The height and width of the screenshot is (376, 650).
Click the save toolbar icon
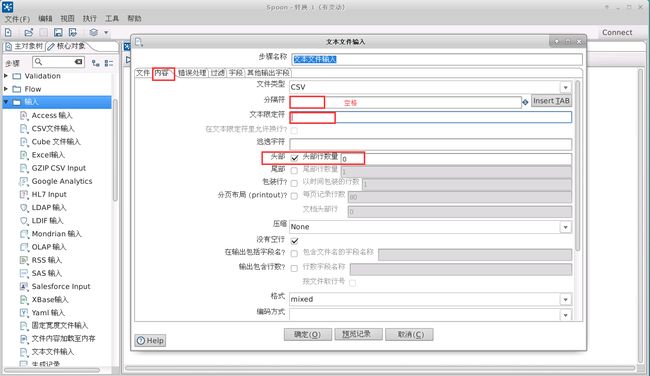click(58, 32)
